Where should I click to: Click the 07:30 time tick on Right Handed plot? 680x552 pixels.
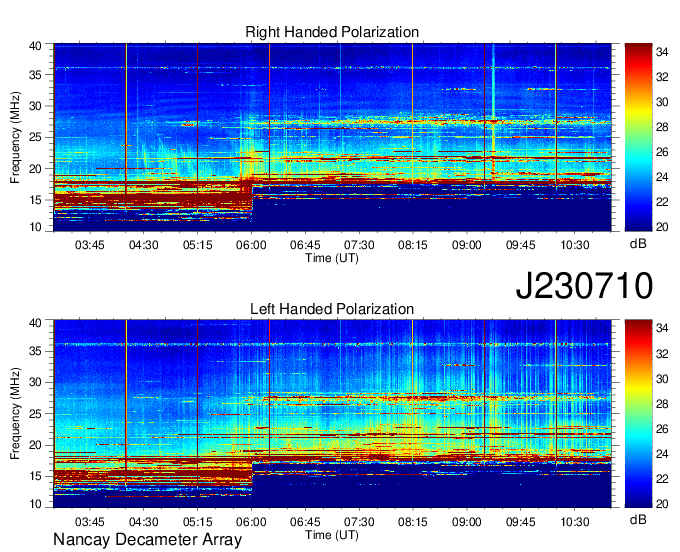point(359,245)
